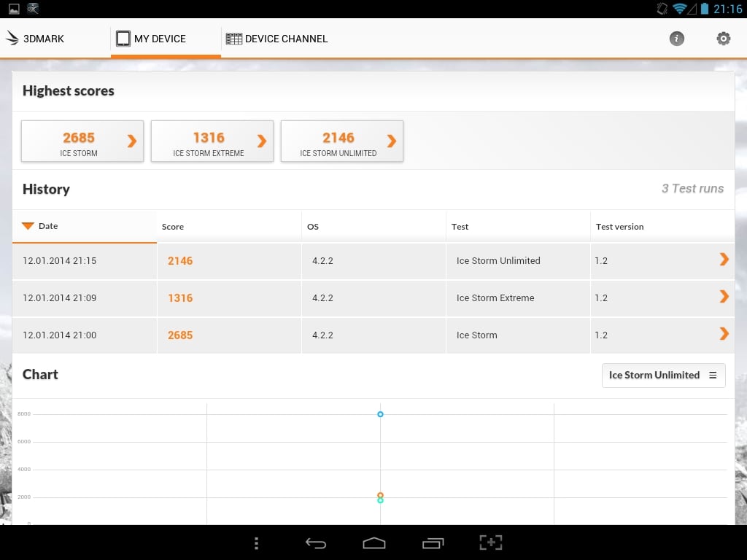Open the Ice Storm Extreme 1316 card
Image resolution: width=747 pixels, height=560 pixels.
point(212,141)
